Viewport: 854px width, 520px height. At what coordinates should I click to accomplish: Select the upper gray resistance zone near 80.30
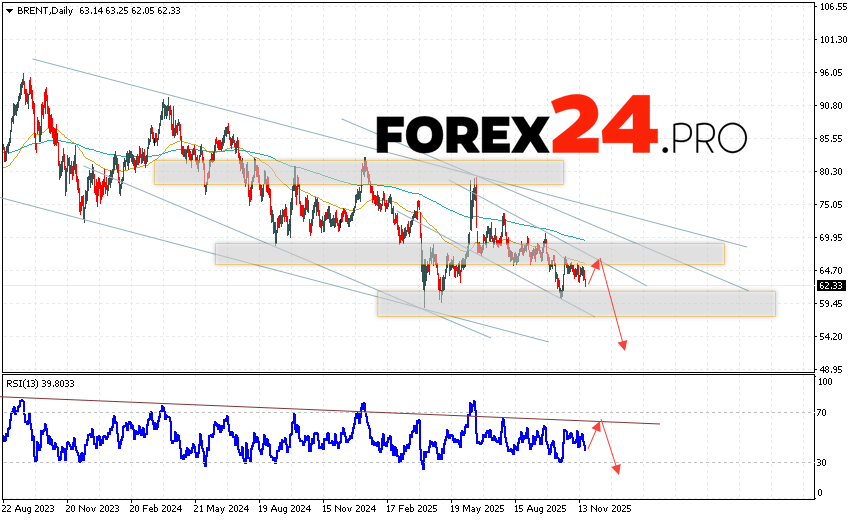(358, 172)
